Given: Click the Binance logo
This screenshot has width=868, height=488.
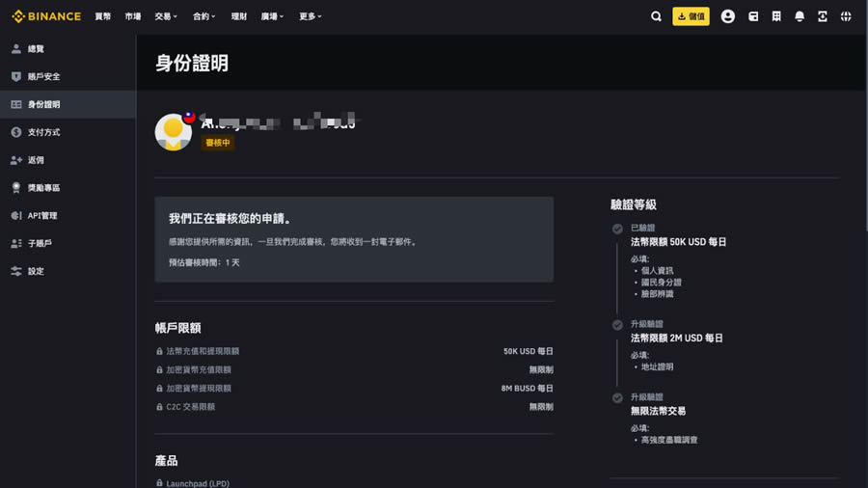Looking at the screenshot, I should click(x=46, y=16).
